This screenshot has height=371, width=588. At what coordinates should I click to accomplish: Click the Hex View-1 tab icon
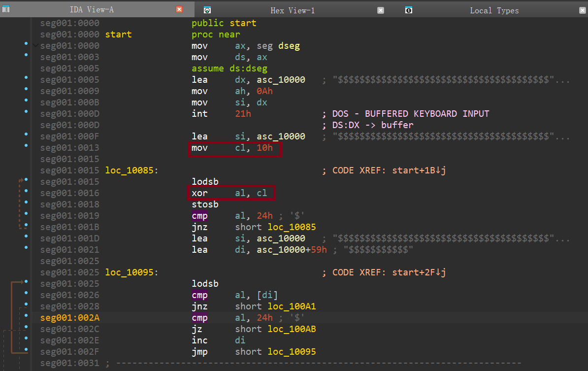207,10
